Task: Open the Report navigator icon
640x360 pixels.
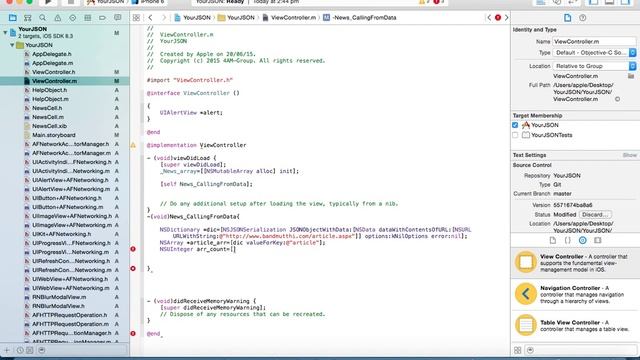Action: [118, 18]
